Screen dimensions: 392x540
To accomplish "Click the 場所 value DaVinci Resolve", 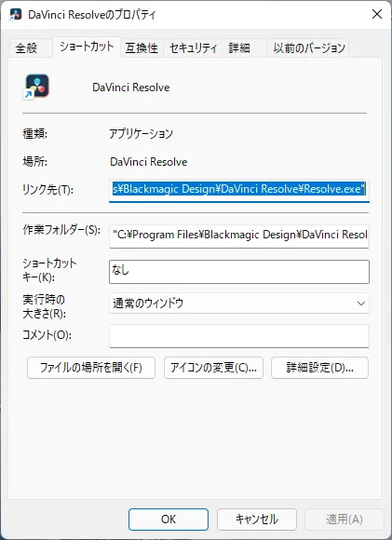I will coord(148,162).
